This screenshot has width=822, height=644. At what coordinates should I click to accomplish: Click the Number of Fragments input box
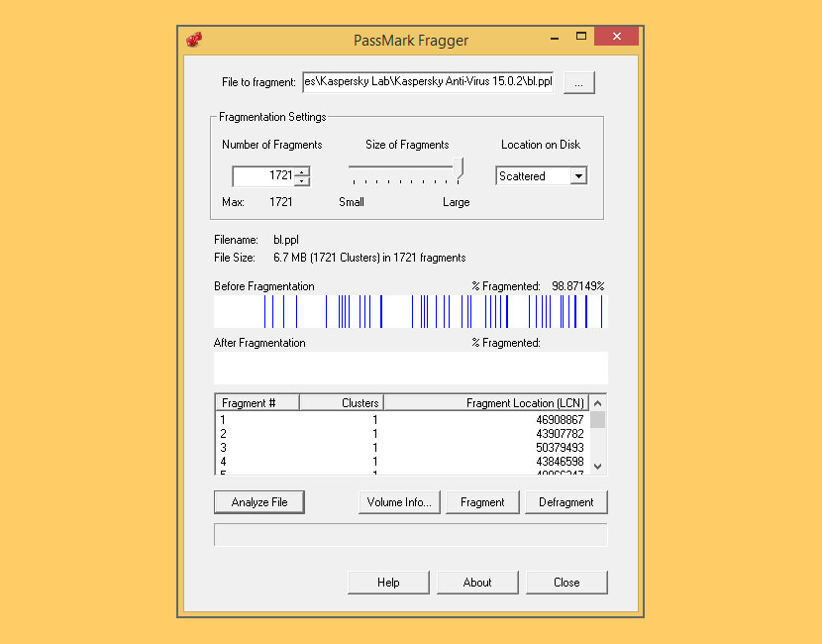[x=263, y=175]
